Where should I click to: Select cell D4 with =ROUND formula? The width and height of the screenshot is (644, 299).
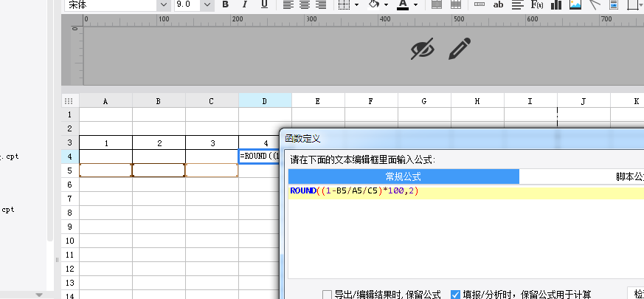point(259,157)
